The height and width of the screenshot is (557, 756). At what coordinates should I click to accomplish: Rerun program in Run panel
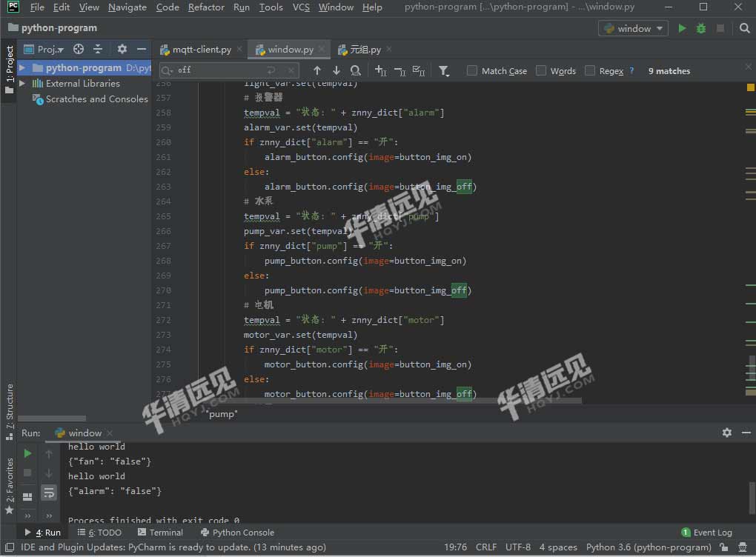(27, 453)
